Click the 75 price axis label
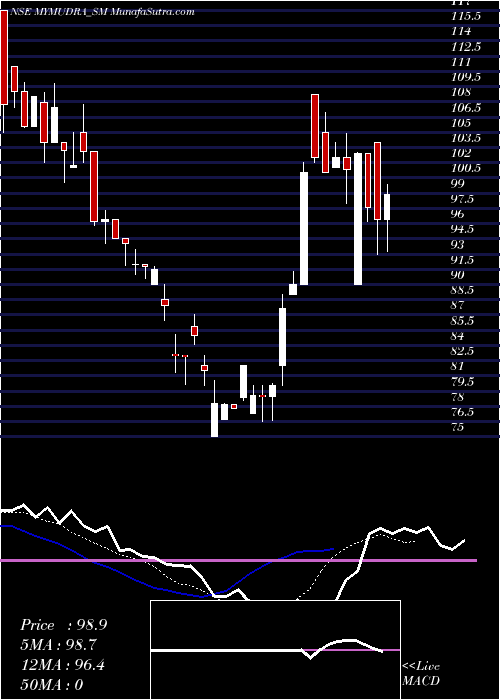 click(458, 427)
